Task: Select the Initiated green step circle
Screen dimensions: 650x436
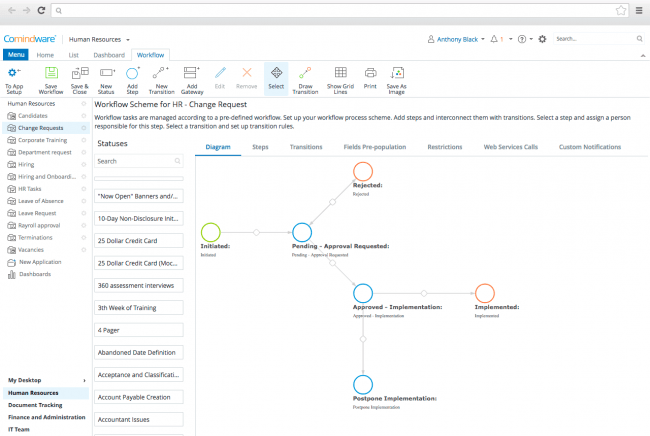Action: click(211, 233)
